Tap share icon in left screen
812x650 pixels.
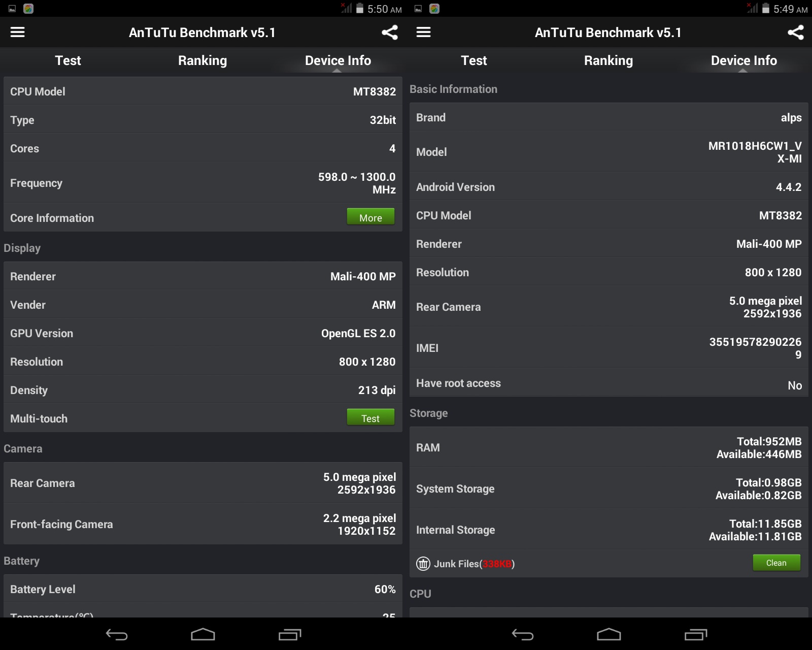click(x=390, y=32)
